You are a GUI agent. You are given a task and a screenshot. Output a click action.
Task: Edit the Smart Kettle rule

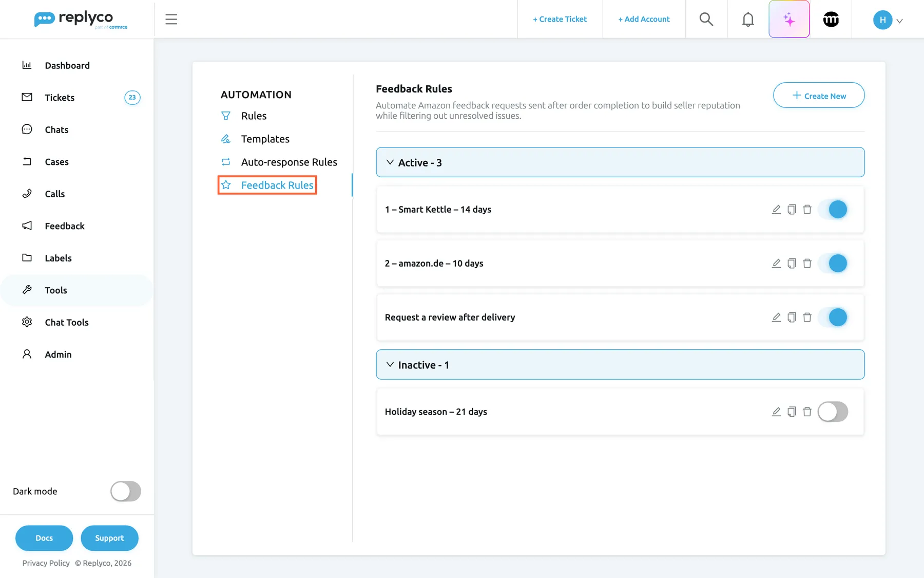776,210
